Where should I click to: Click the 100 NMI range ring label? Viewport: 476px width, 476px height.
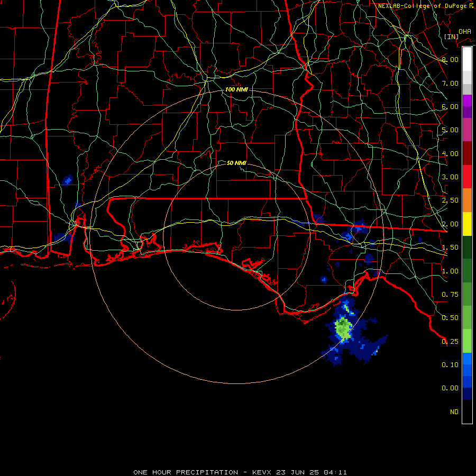236,89
